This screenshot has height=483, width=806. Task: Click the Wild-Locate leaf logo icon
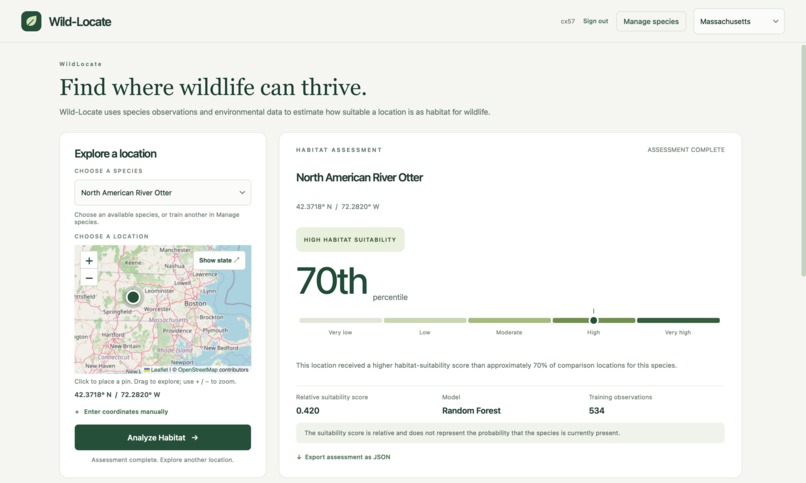(31, 22)
